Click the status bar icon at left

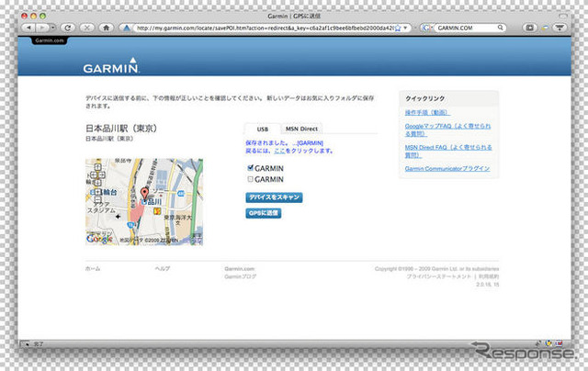click(x=25, y=343)
